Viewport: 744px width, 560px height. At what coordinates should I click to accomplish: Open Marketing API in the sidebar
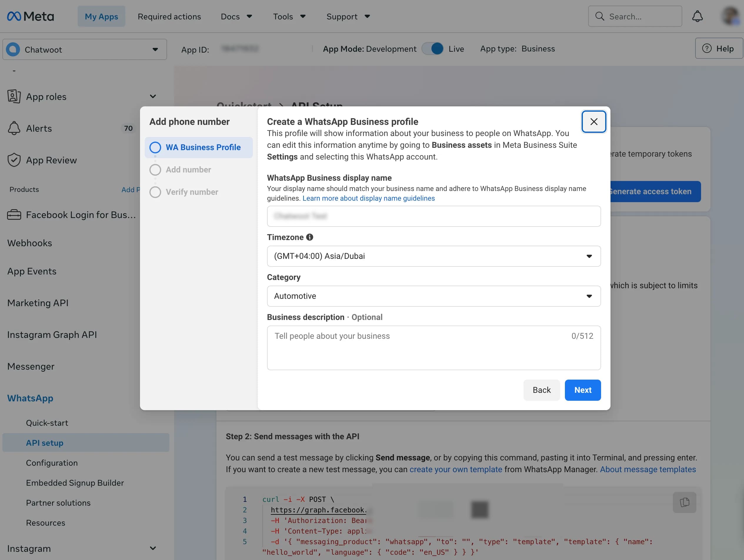[38, 303]
